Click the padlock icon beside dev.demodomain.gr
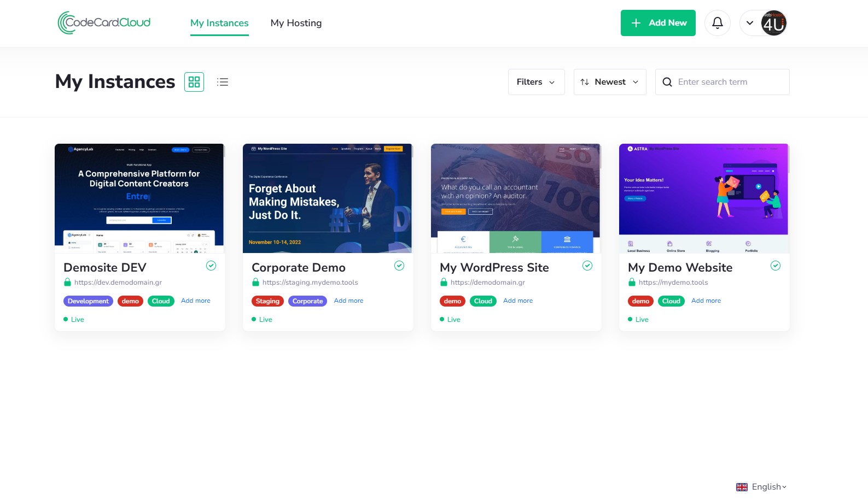Screen dimensions: 868x500 click(x=67, y=283)
